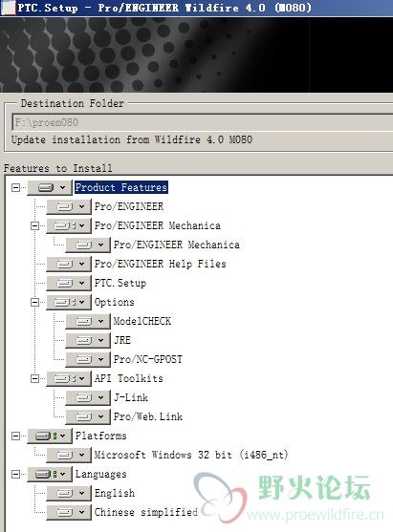393x532 pixels.
Task: Select the Pro/ENGINEER tree label
Action: click(129, 206)
